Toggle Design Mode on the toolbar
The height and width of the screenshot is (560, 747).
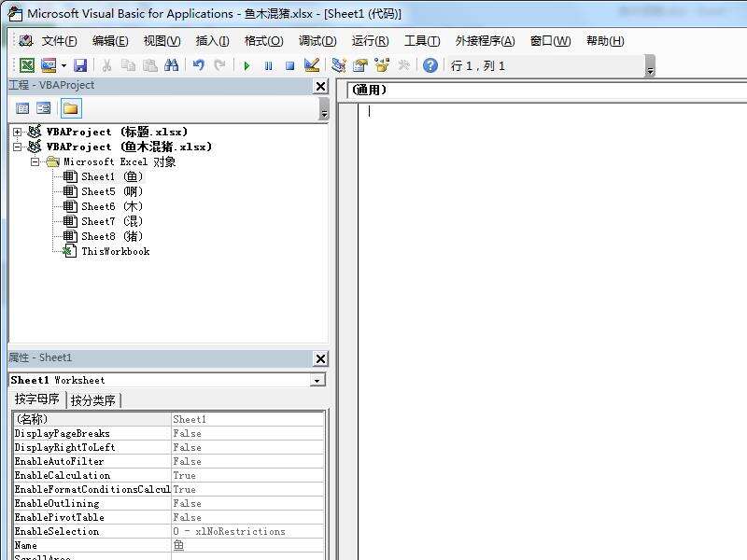[x=310, y=65]
